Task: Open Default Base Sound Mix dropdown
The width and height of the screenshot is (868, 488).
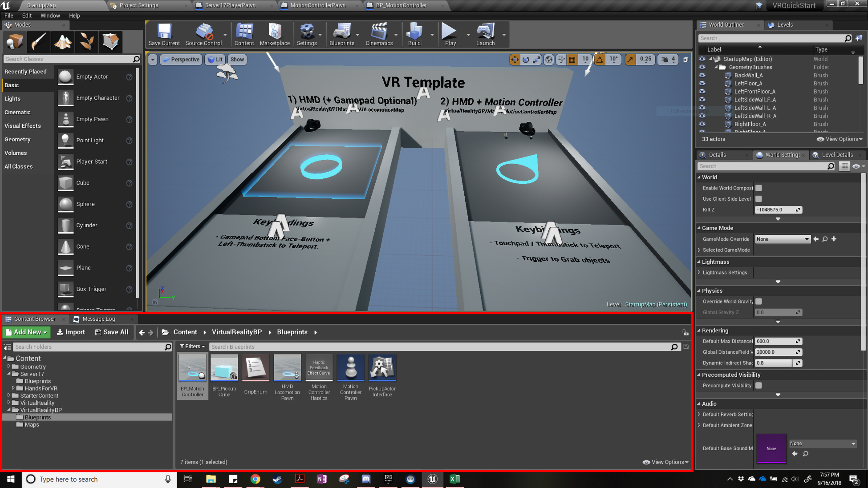Action: tap(823, 444)
